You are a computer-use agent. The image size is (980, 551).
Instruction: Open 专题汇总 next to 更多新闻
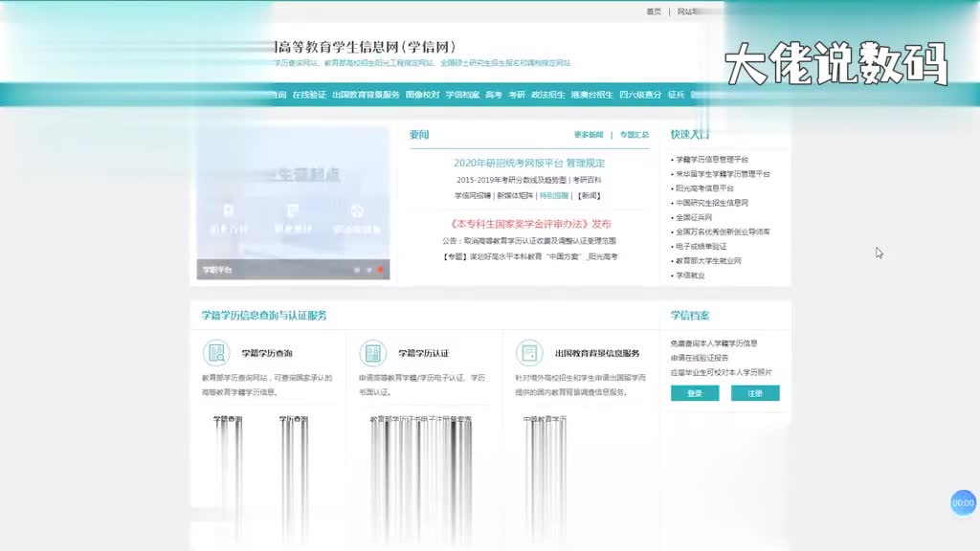click(634, 136)
